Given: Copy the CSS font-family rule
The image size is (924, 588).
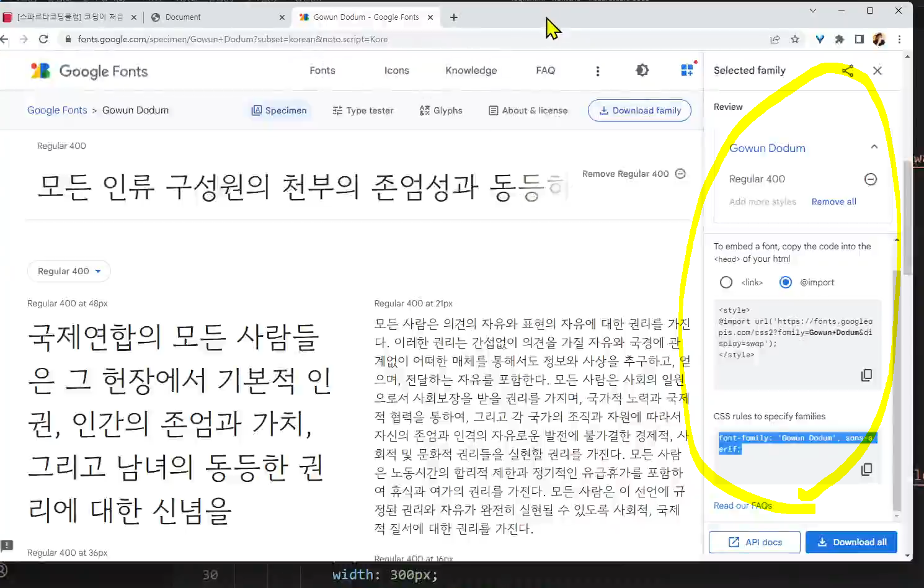Looking at the screenshot, I should pos(866,469).
